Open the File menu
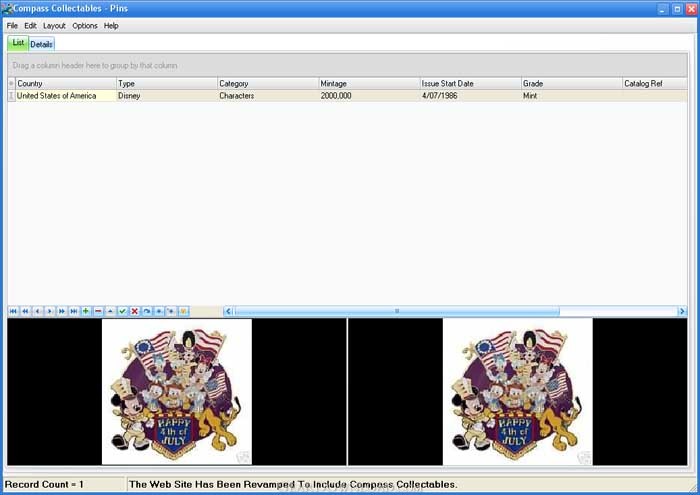The image size is (700, 495). (x=12, y=26)
